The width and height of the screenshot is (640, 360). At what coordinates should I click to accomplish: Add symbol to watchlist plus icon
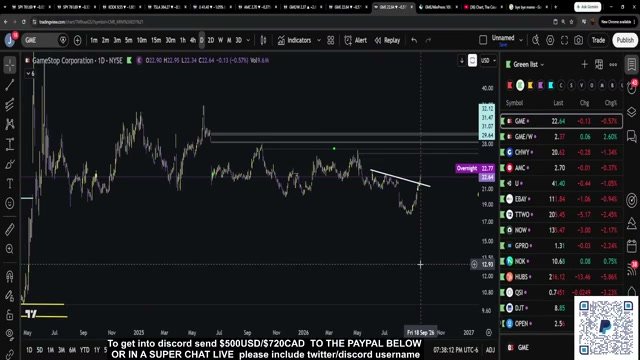tap(584, 64)
